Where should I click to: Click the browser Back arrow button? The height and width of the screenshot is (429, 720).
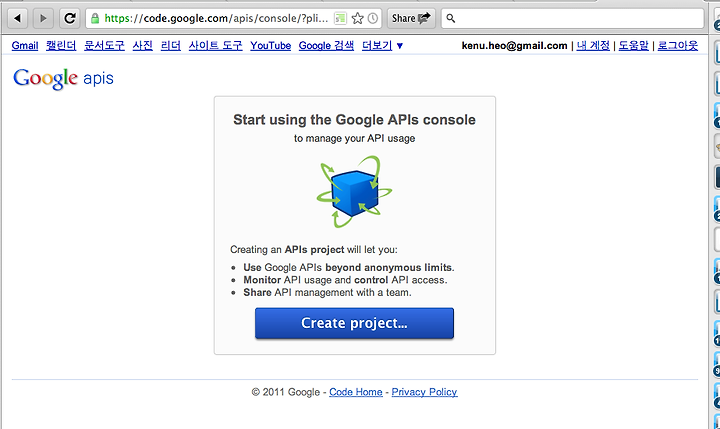coord(17,18)
